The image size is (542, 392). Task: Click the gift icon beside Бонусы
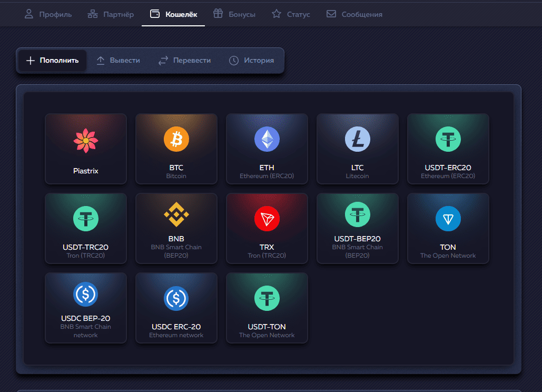[218, 14]
